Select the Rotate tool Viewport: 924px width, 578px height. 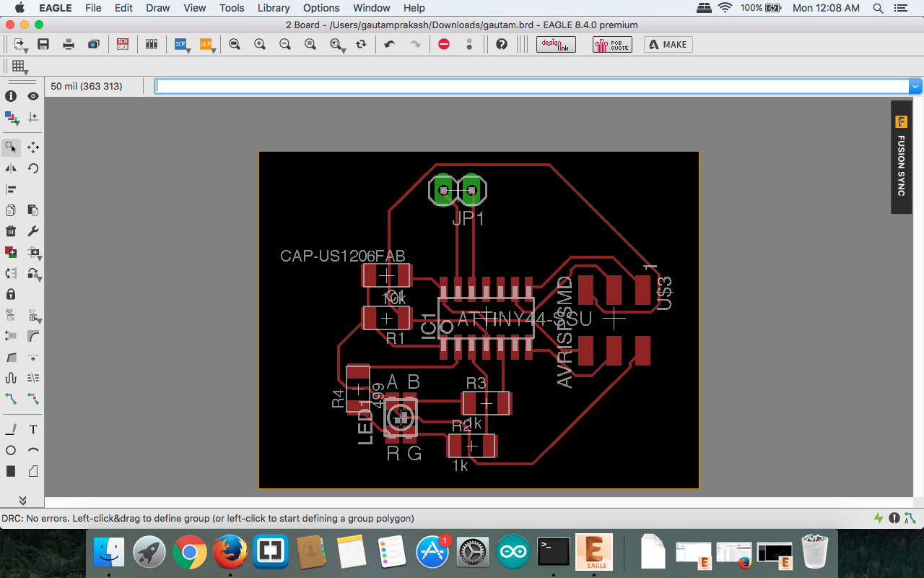tap(33, 168)
